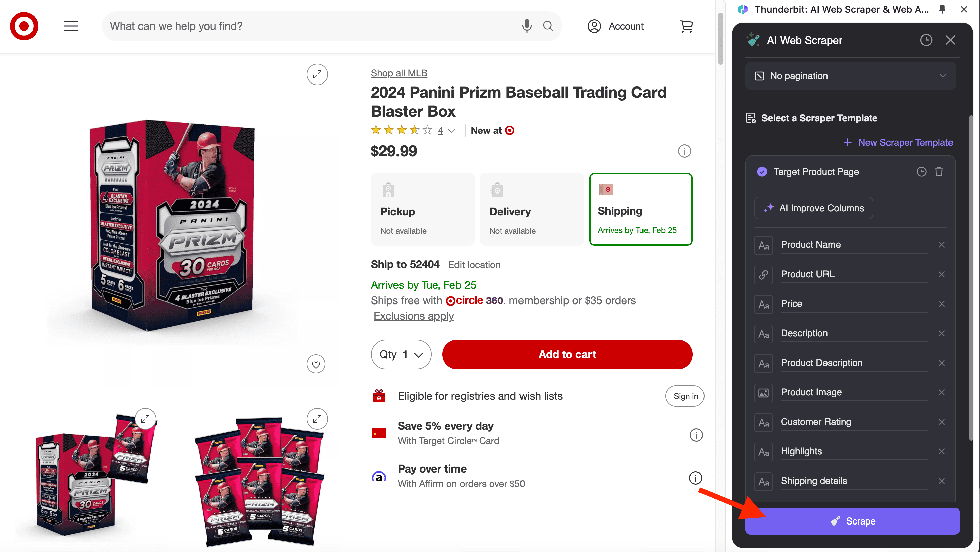Select the Target Product Page template checkmark
The width and height of the screenshot is (980, 552).
(x=761, y=172)
